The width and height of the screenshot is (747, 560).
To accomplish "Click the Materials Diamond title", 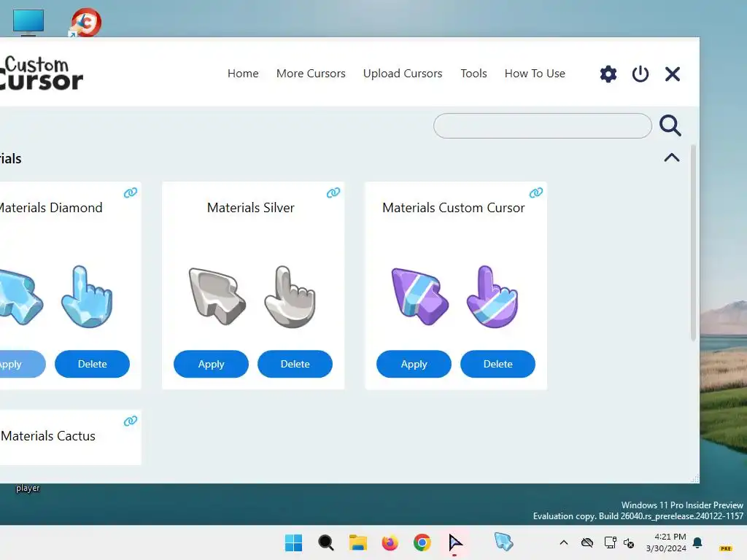I will 50,208.
